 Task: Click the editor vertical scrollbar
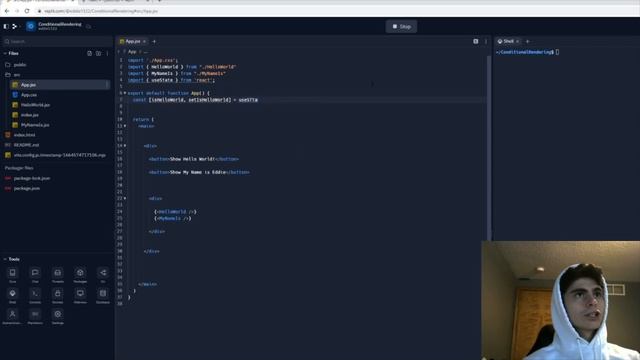[489, 147]
